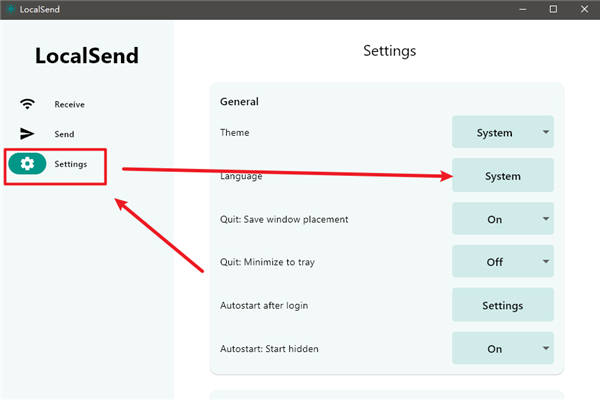This screenshot has width=600, height=400.
Task: Open Autostart after login Settings button
Action: (502, 305)
